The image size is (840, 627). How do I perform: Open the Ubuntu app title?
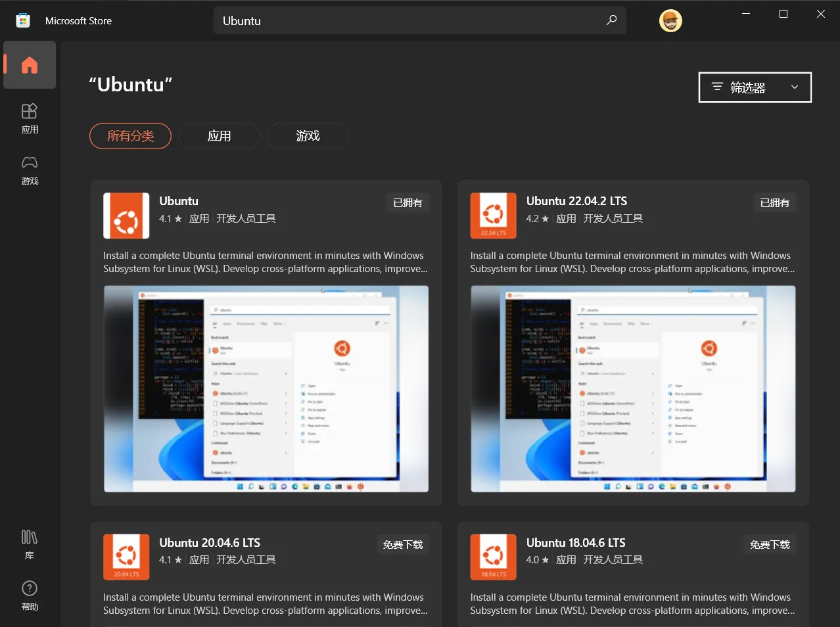point(179,201)
